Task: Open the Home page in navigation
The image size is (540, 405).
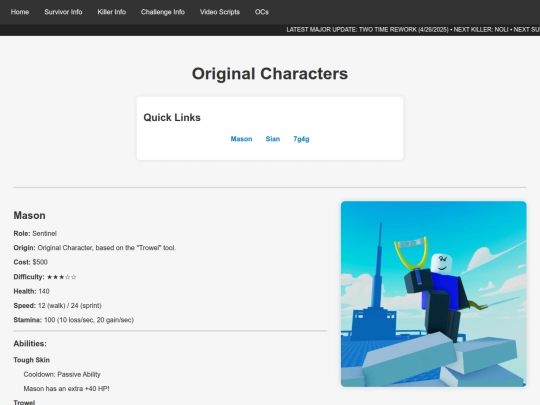Action: (20, 12)
